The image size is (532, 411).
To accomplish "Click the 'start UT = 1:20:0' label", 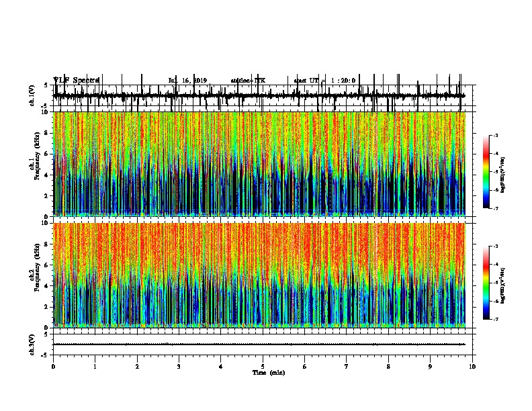I will click(324, 81).
